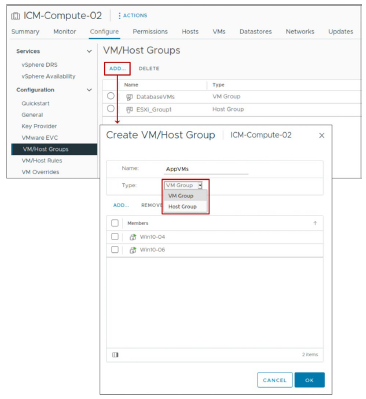
Task: Click the Win10-04 member name
Action: point(152,237)
